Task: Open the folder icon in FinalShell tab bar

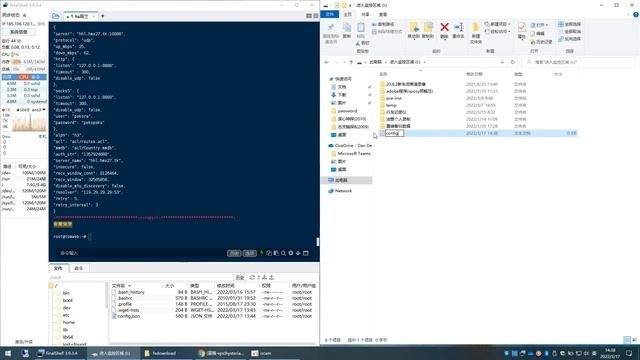Action: 56,16
